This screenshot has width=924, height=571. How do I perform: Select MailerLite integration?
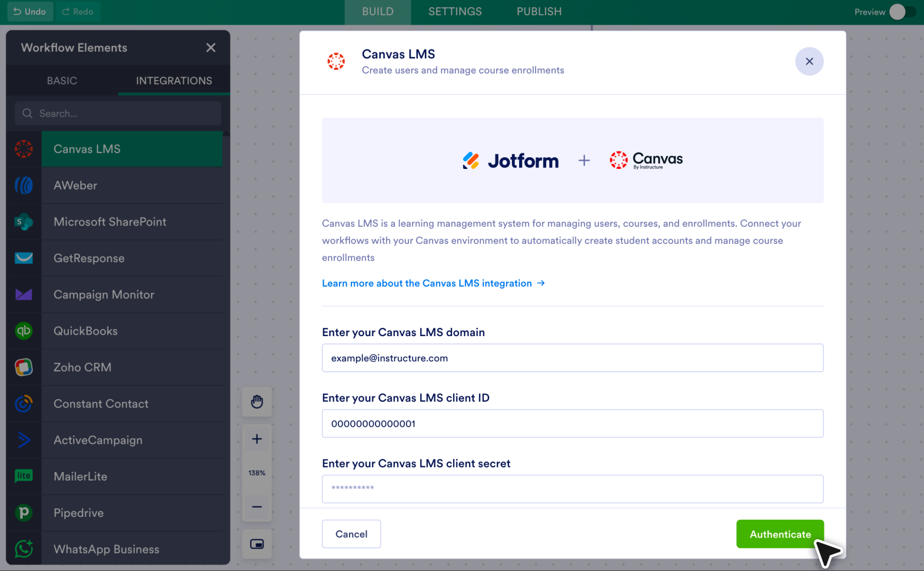[132, 476]
